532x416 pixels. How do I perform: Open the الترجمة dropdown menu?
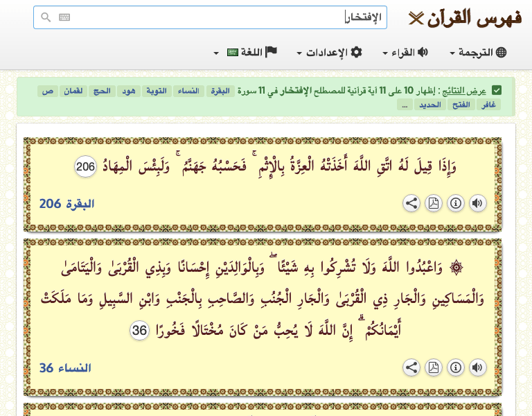[478, 52]
